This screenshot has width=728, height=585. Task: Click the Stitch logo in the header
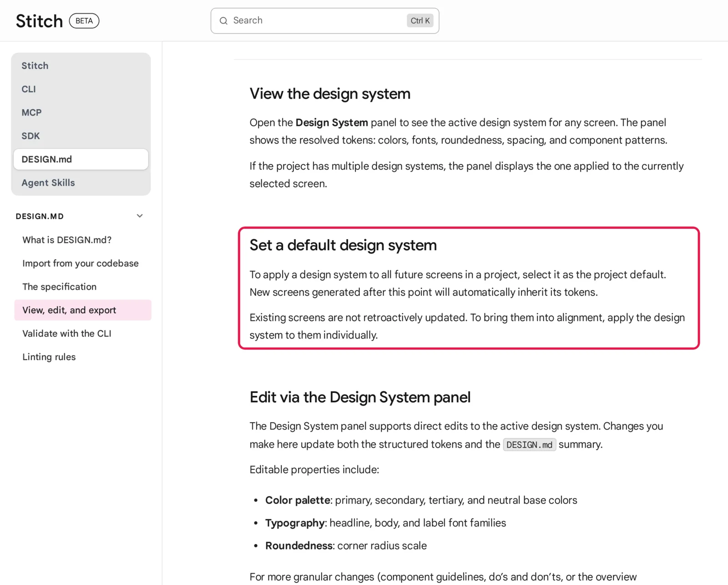pos(39,21)
